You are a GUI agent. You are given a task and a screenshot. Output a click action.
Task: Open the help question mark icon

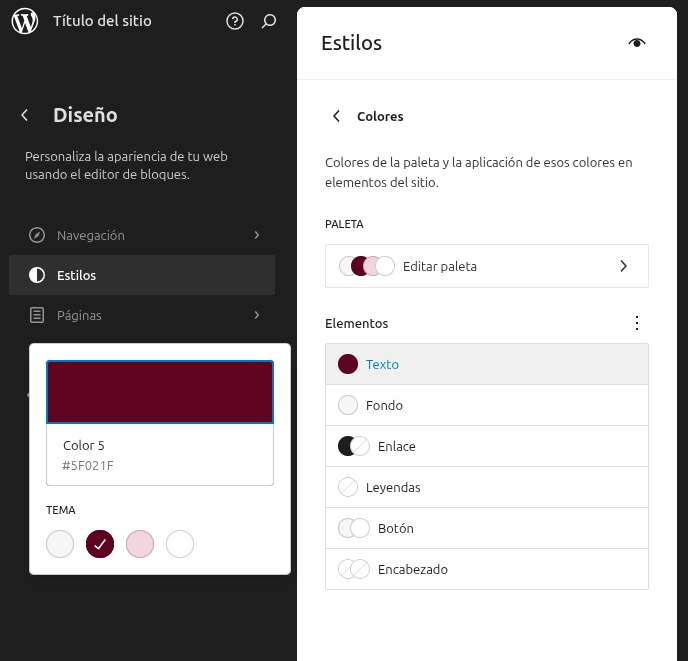coord(235,21)
